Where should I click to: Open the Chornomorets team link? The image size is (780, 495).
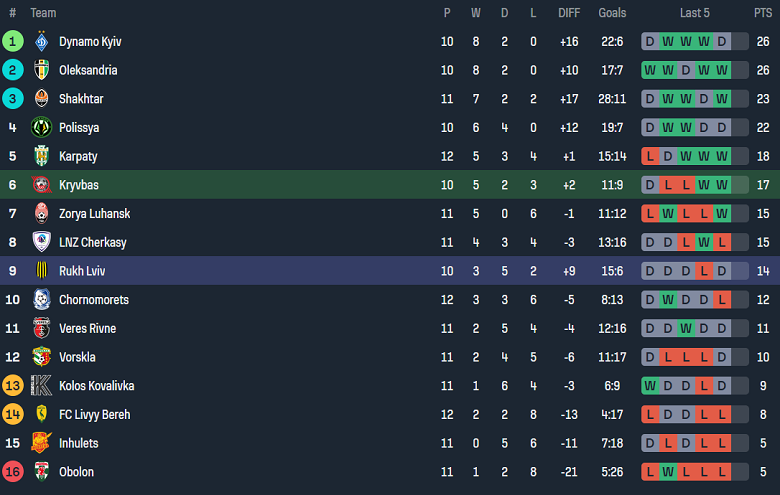point(94,300)
